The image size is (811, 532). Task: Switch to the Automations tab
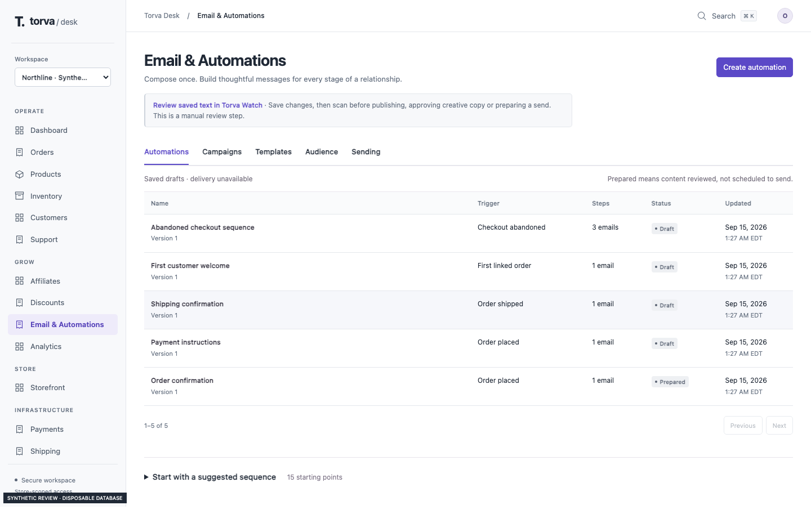click(x=166, y=152)
